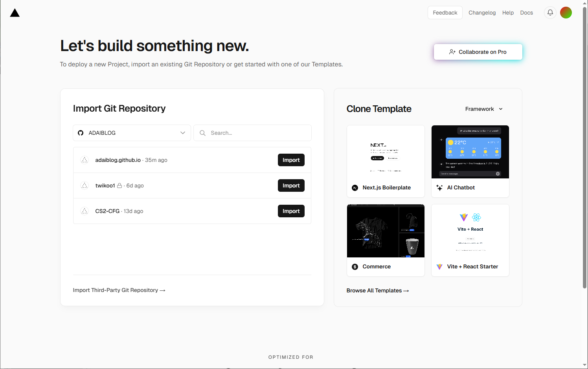The image size is (588, 369).
Task: Click the Vercel triangle logo
Action: (x=15, y=13)
